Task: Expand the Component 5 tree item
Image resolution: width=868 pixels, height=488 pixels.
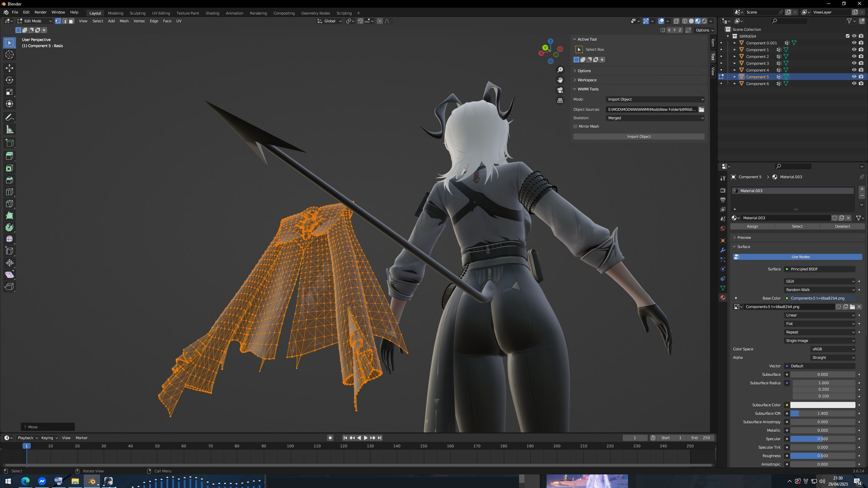Action: 735,77
